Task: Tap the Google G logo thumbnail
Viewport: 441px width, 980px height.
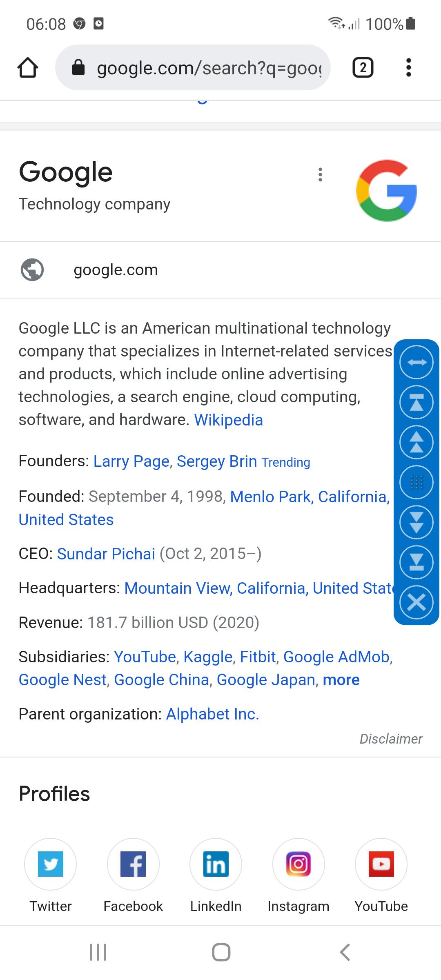Action: click(x=386, y=191)
